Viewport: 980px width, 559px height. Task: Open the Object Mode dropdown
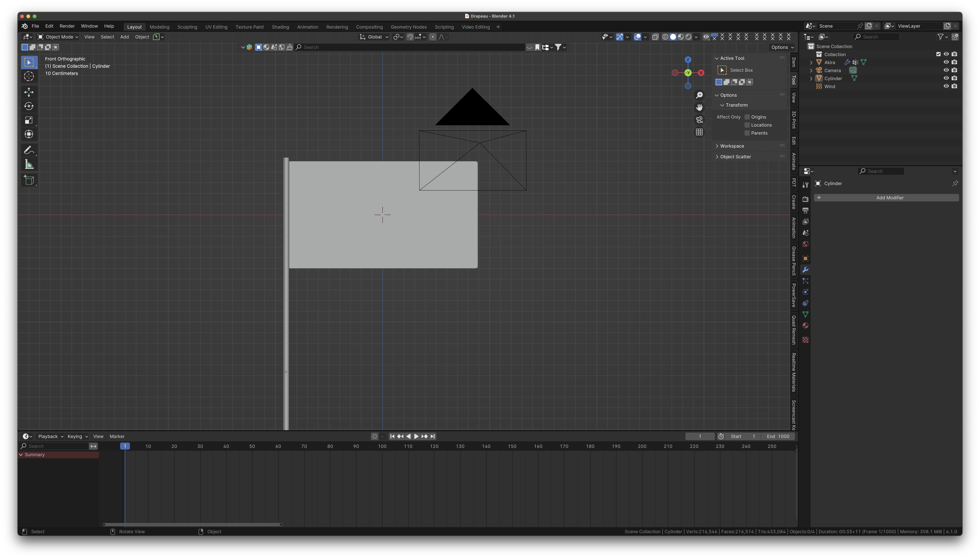(58, 37)
